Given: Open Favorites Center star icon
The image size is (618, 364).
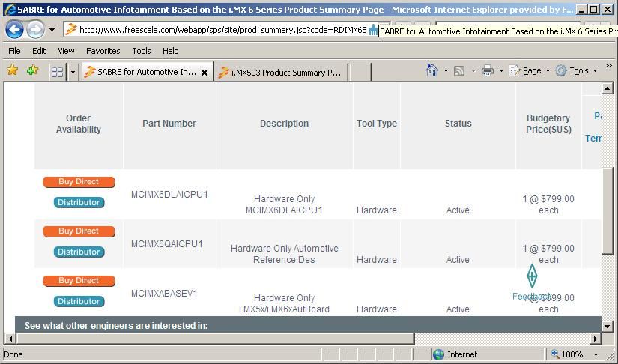Looking at the screenshot, I should [13, 70].
